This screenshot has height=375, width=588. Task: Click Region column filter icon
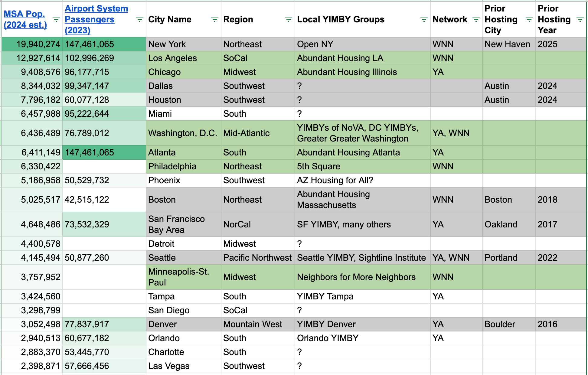[288, 20]
